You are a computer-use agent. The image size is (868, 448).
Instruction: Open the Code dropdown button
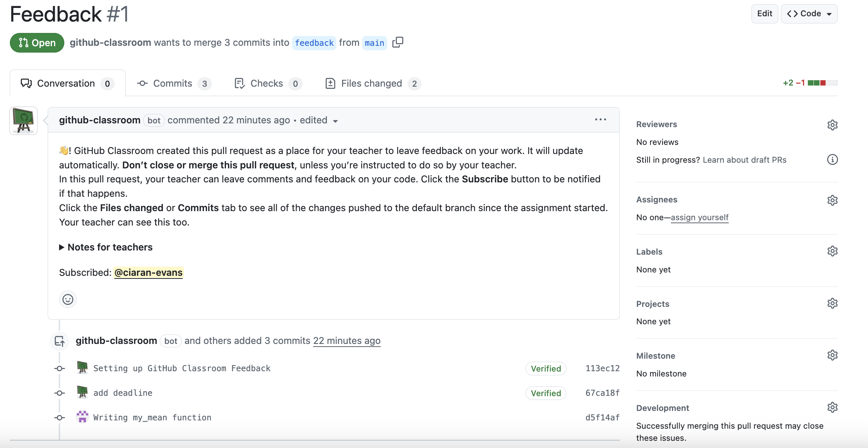[809, 14]
